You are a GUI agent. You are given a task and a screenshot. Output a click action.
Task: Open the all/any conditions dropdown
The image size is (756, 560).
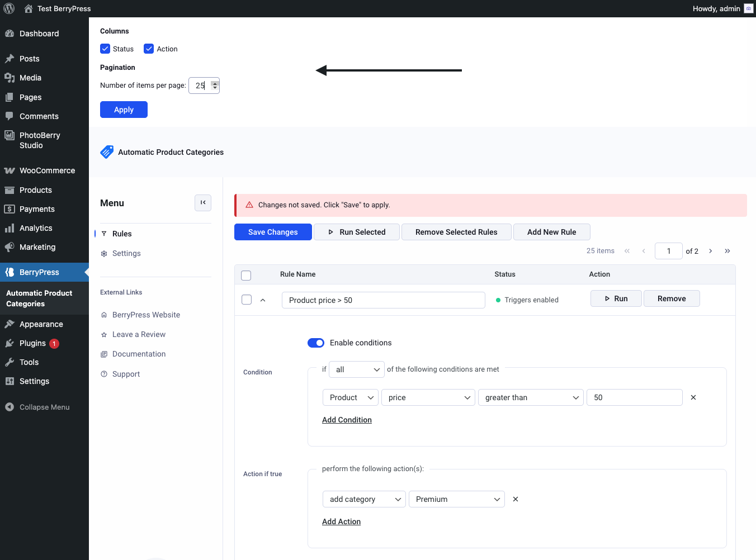357,369
